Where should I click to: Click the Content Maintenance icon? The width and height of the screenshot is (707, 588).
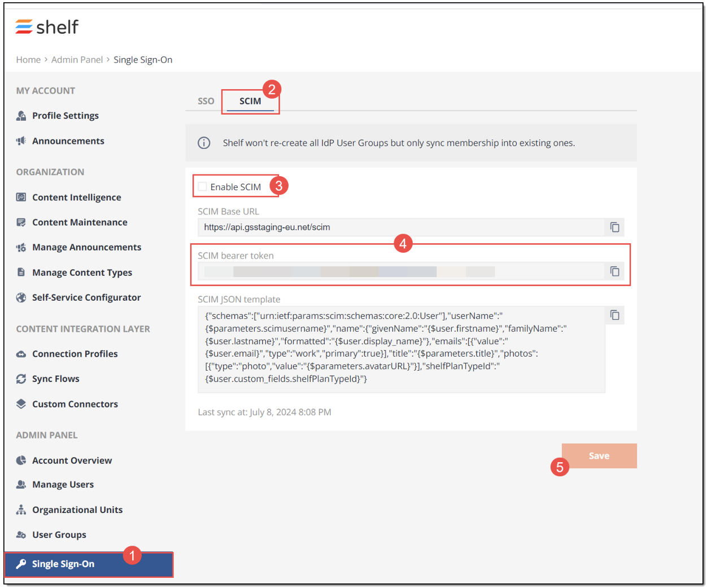point(21,222)
